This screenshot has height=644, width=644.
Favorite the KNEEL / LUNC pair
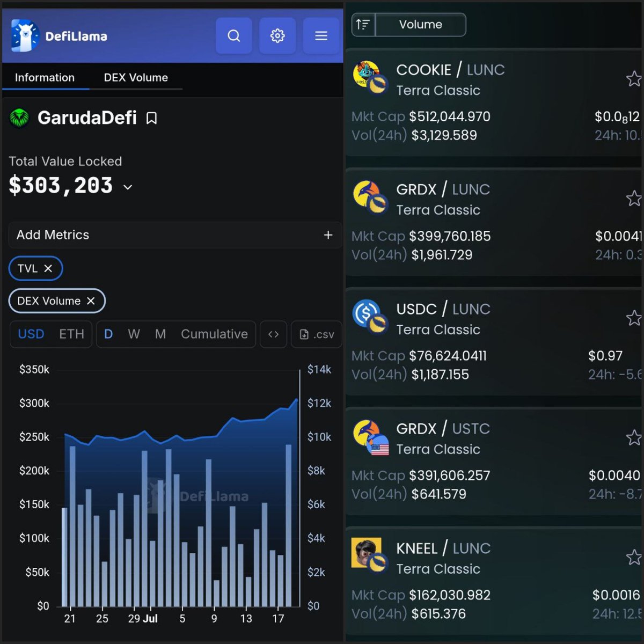pos(634,558)
